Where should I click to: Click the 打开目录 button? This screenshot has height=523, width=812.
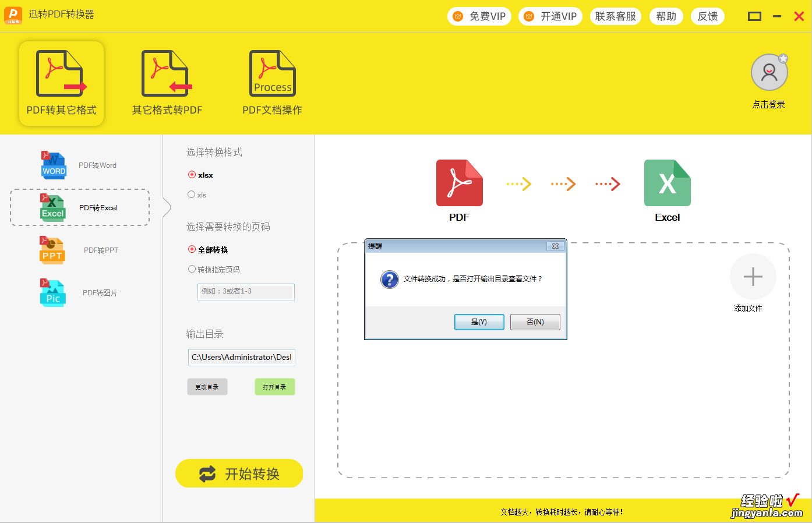point(275,387)
